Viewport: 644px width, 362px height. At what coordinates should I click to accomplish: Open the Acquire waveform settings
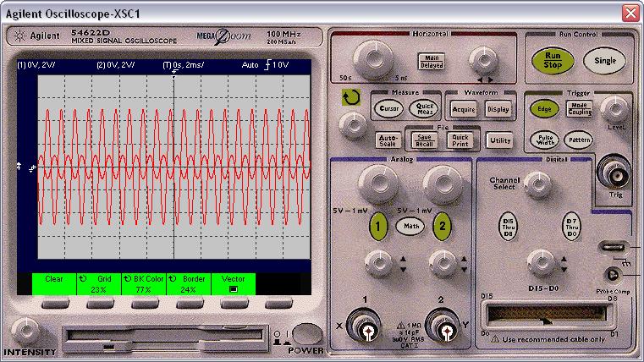pos(464,110)
